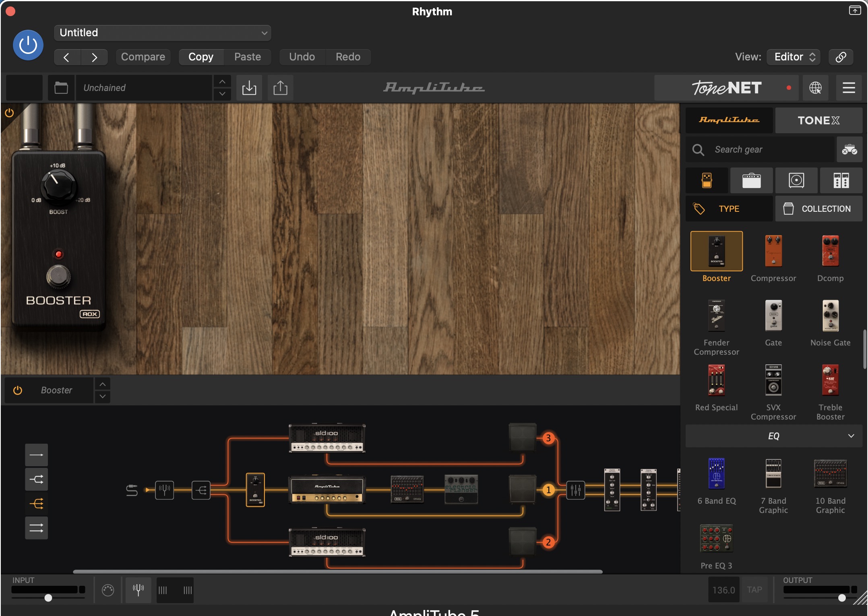The height and width of the screenshot is (616, 868).
Task: Collapse the EQ gear section
Action: coord(851,436)
